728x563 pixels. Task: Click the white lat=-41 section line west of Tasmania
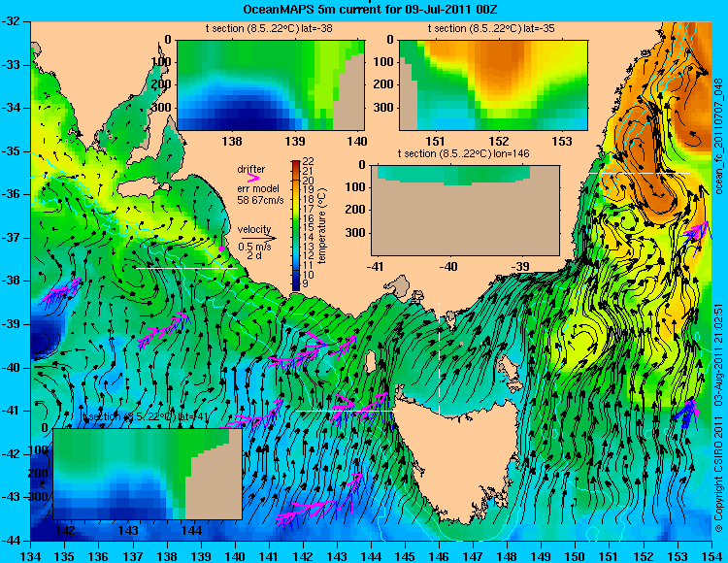coord(347,411)
